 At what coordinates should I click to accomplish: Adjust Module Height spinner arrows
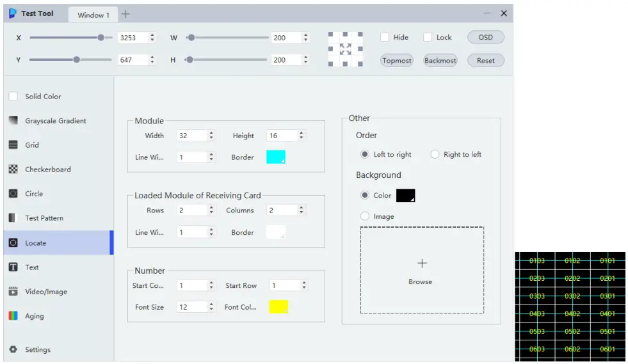tap(301, 136)
